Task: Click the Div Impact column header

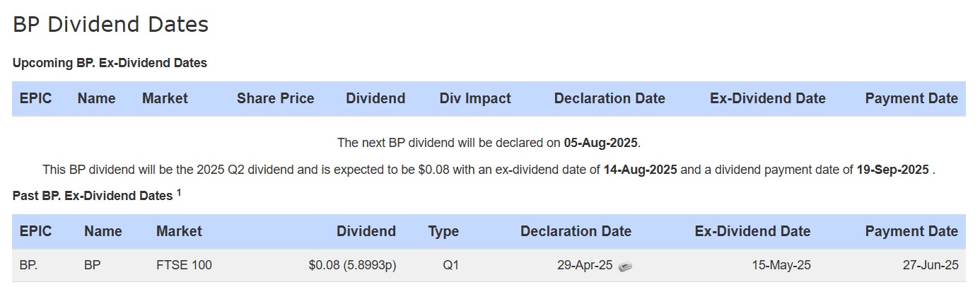Action: click(x=475, y=98)
